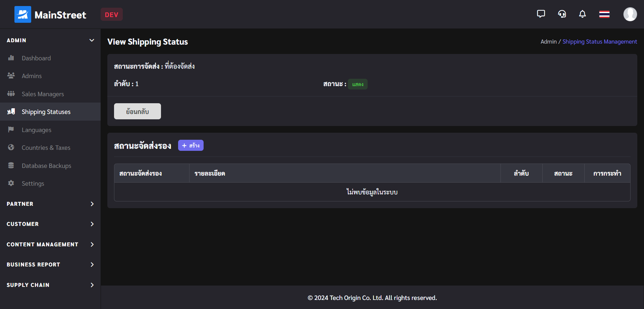The image size is (644, 309).
Task: Click the สถานะการจัดส่ง : ที่ต้องจัดส่ง title
Action: point(154,66)
